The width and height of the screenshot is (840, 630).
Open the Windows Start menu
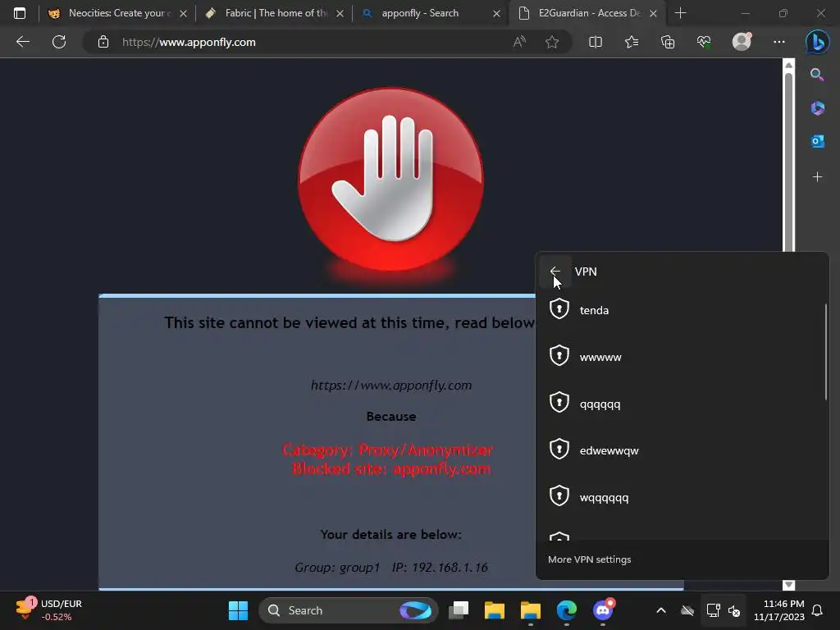pos(238,610)
